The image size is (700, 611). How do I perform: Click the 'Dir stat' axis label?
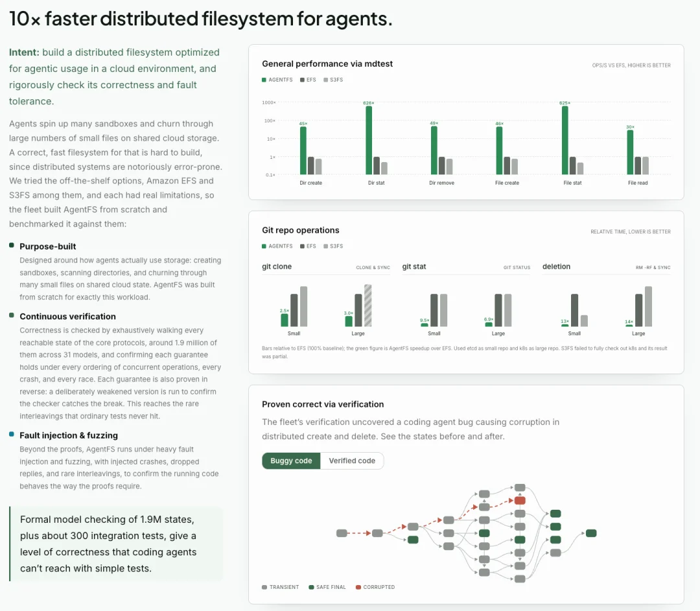[377, 183]
